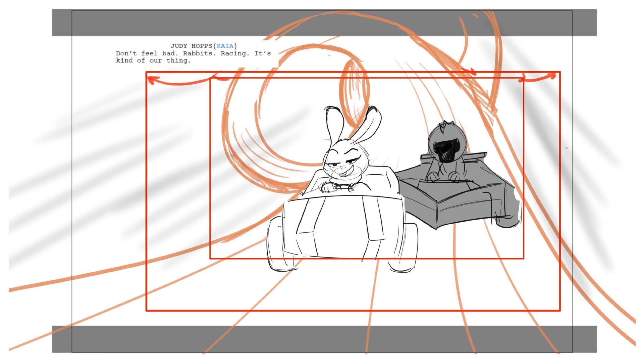
Task: Select the JUDY HOPPS character heading
Action: pyautogui.click(x=191, y=46)
